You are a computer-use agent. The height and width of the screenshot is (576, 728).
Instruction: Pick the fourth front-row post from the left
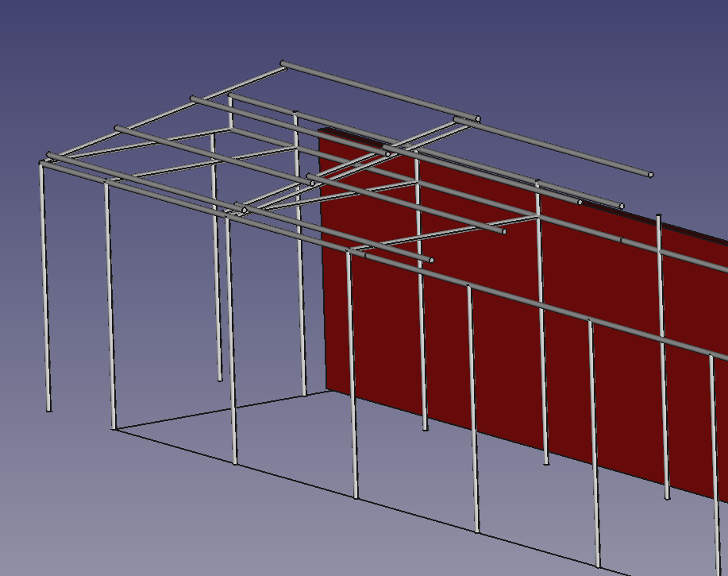[x=352, y=381]
